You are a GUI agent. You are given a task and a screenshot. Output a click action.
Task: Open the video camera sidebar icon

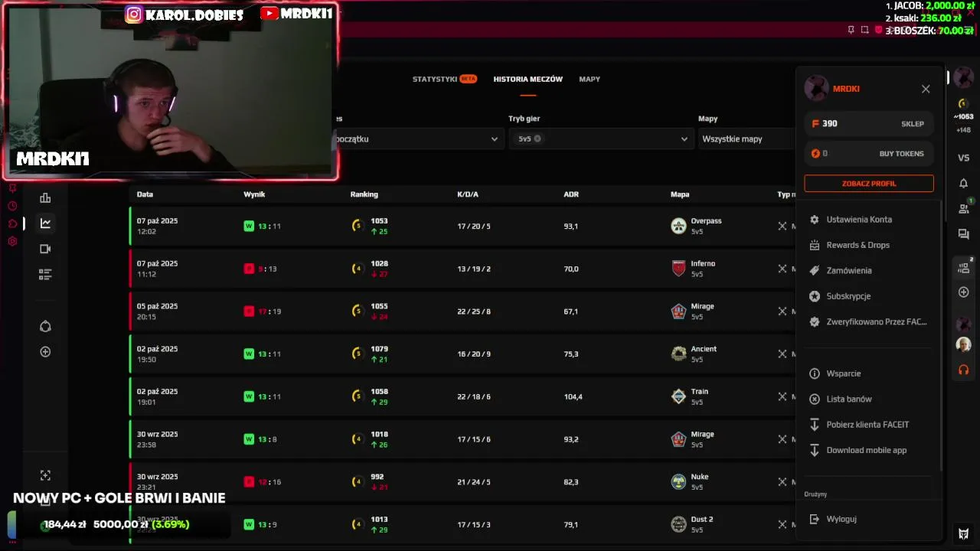pos(45,249)
